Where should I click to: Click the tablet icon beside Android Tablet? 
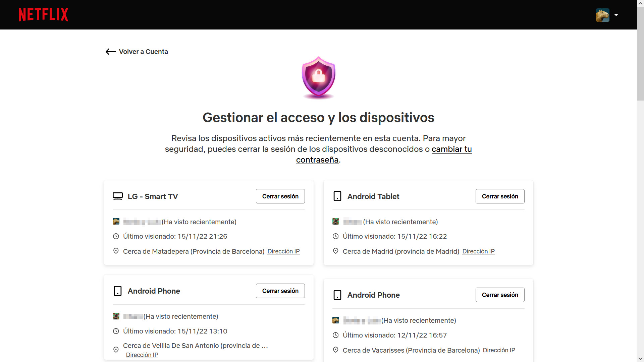337,196
